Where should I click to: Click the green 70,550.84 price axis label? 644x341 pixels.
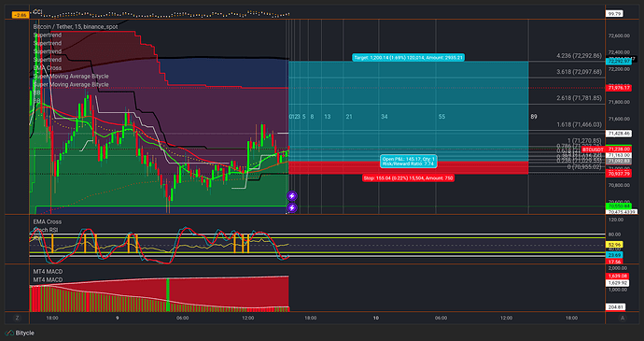[620, 206]
